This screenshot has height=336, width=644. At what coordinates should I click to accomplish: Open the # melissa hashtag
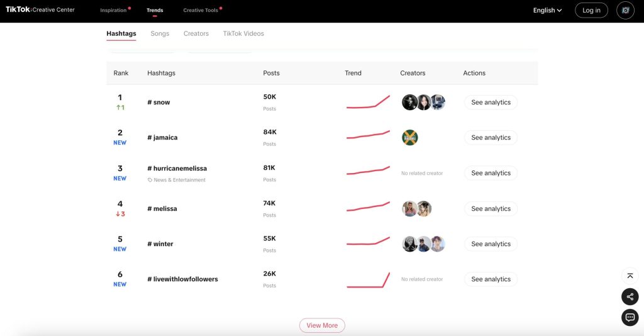162,209
